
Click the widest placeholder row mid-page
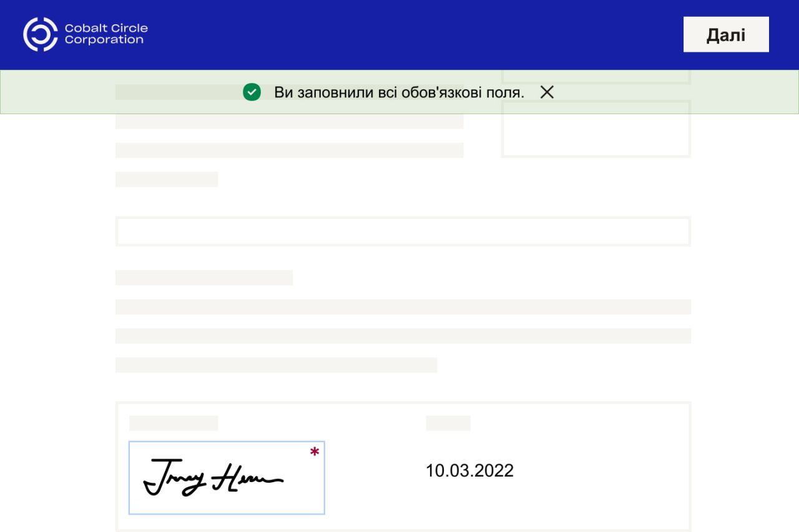click(x=401, y=307)
